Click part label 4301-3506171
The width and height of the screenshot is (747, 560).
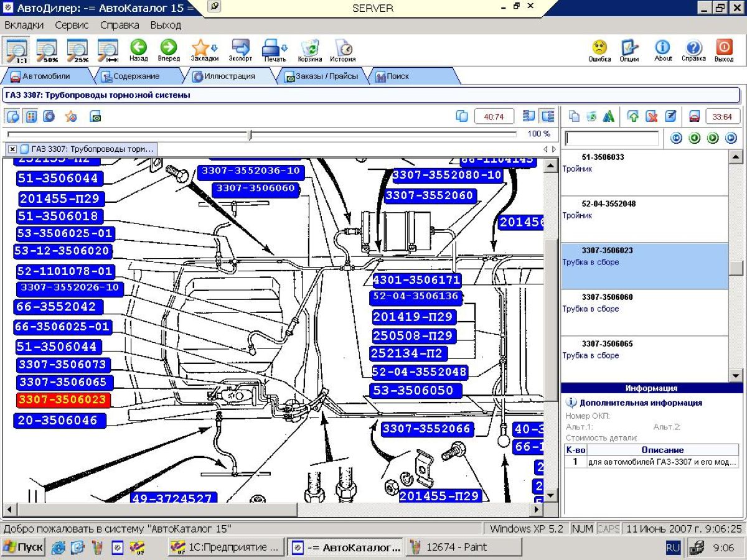417,280
